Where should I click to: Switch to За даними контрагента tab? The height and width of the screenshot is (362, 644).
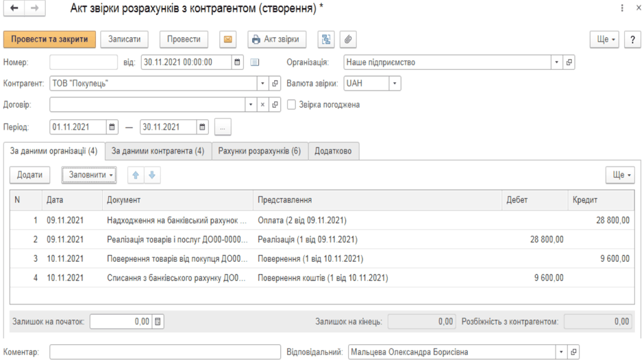(158, 152)
